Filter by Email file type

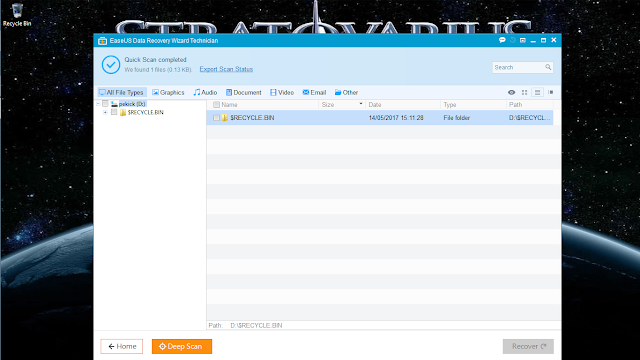pyautogui.click(x=314, y=93)
